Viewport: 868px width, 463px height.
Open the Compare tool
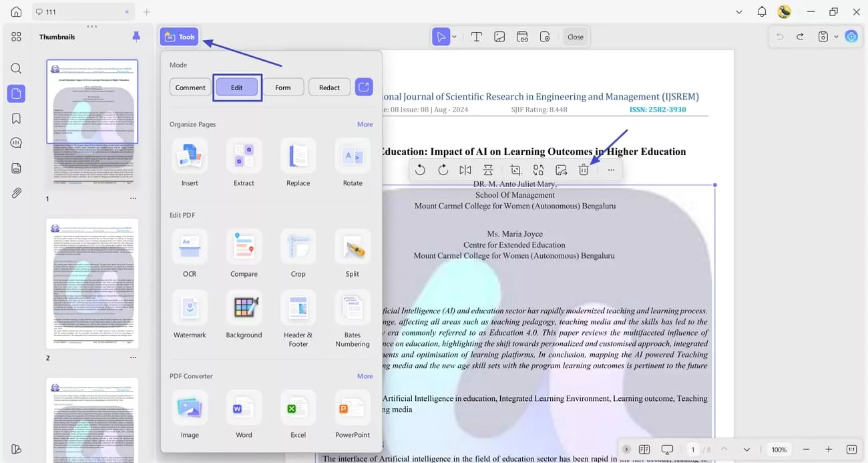point(244,253)
